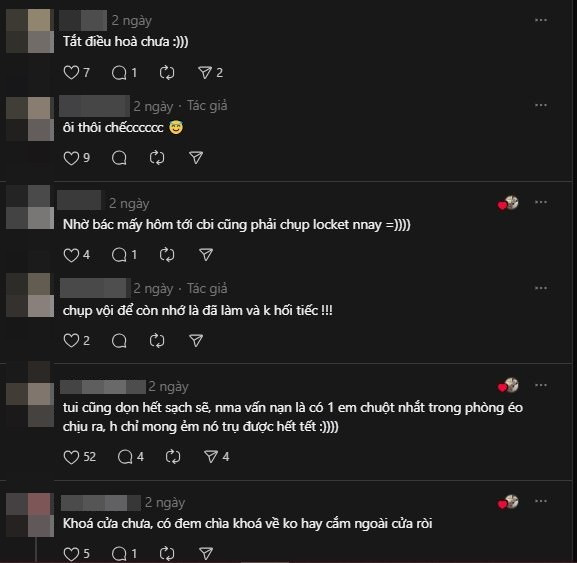Like the 'Khoá cửa chưa' comment
This screenshot has width=577, height=563.
click(x=71, y=553)
